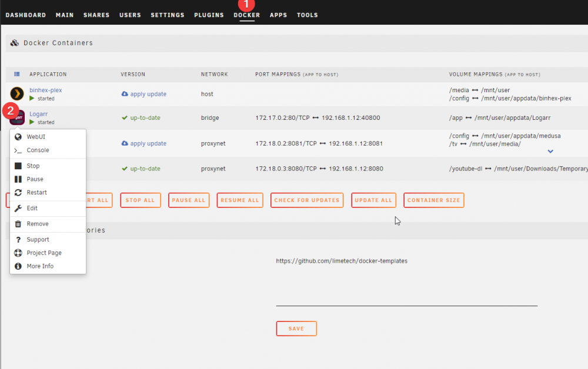The width and height of the screenshot is (588, 369).
Task: Toggle the list view icon beside APPLICATION
Action: pos(17,74)
